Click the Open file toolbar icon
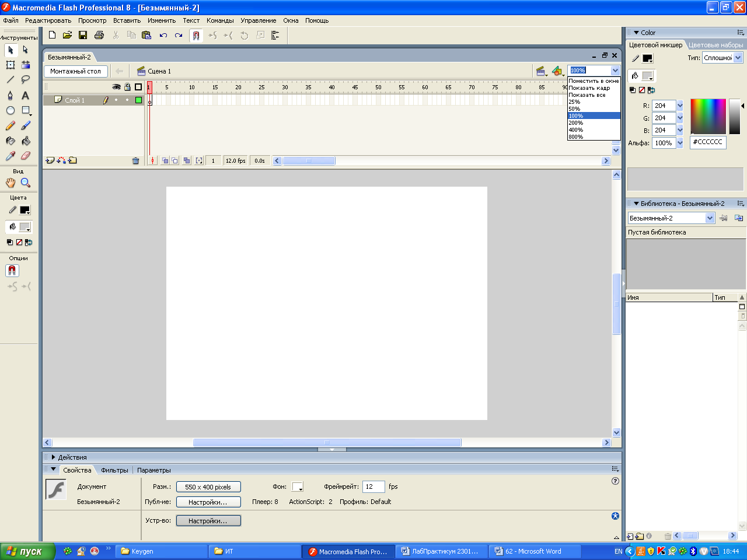The image size is (747, 560). click(67, 35)
